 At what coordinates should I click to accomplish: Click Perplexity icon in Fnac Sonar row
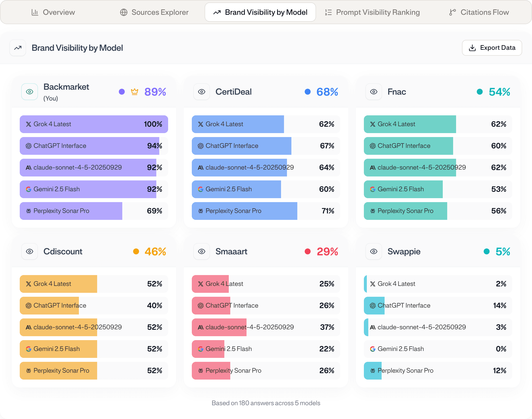pos(373,211)
